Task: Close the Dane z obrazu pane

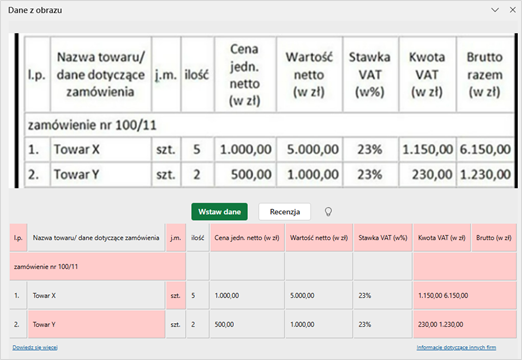Action: [x=513, y=10]
